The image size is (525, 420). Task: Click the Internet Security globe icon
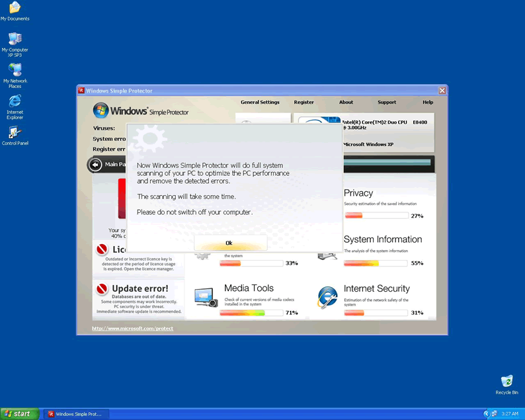(x=327, y=298)
